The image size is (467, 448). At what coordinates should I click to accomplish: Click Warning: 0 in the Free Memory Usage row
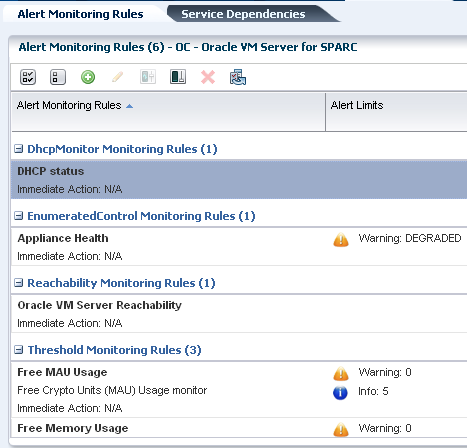[x=385, y=428]
